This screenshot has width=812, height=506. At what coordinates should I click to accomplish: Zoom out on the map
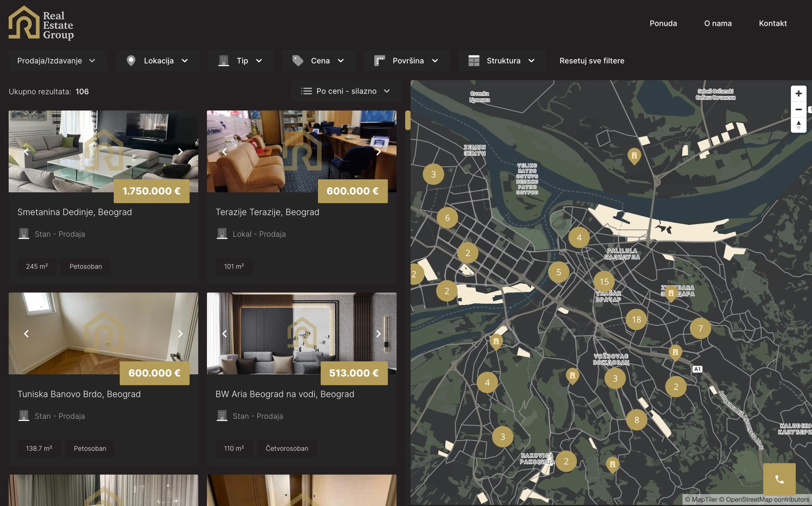(x=798, y=109)
